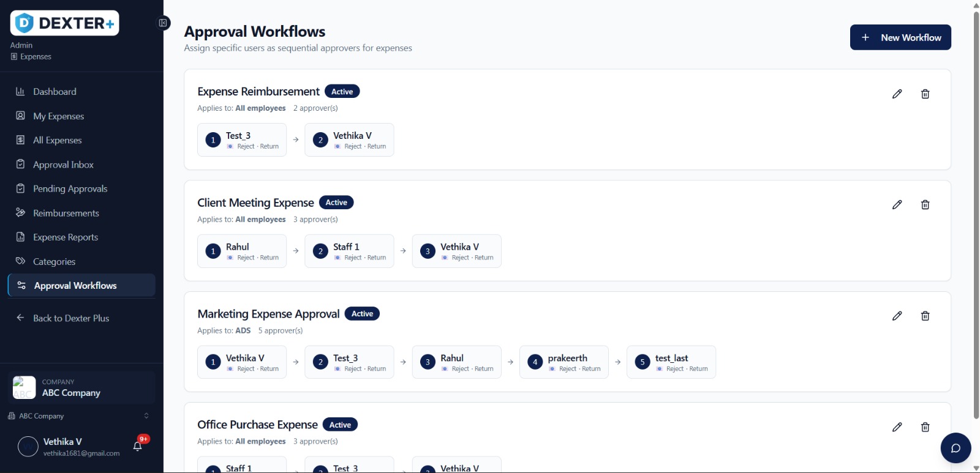Collapse the sidebar panel
Viewport: 980px width, 473px height.
(x=163, y=23)
